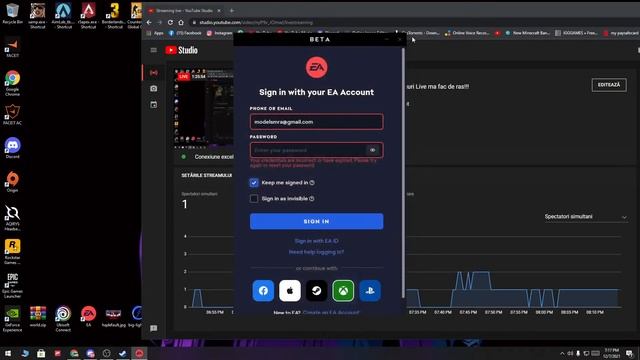Image resolution: width=640 pixels, height=360 pixels.
Task: Click the YouTube Studio logo
Action: click(182, 50)
